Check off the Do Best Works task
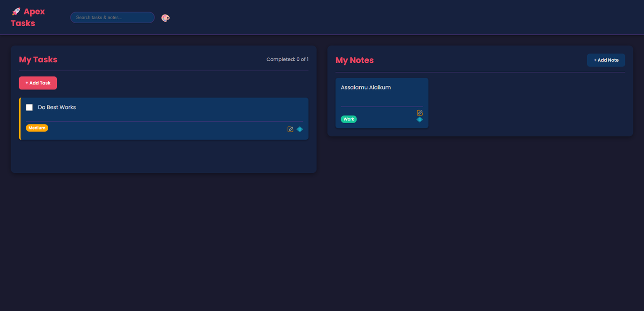 point(29,108)
